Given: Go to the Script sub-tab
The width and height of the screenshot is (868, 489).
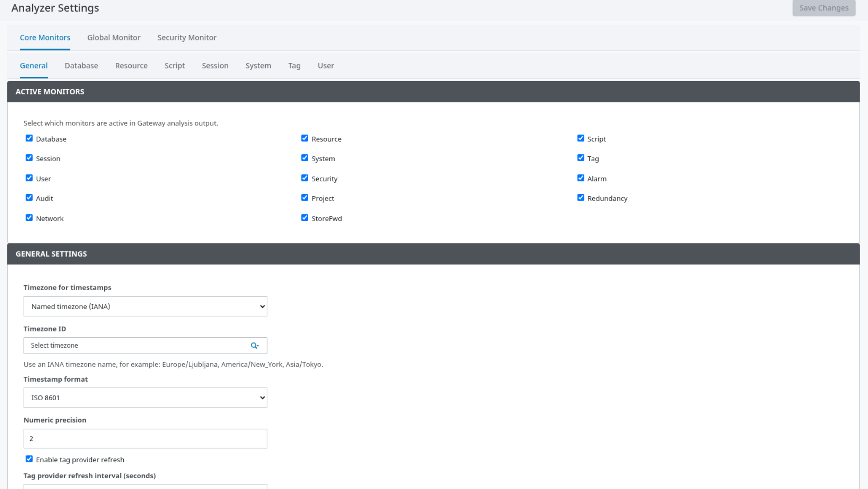Looking at the screenshot, I should pos(175,66).
